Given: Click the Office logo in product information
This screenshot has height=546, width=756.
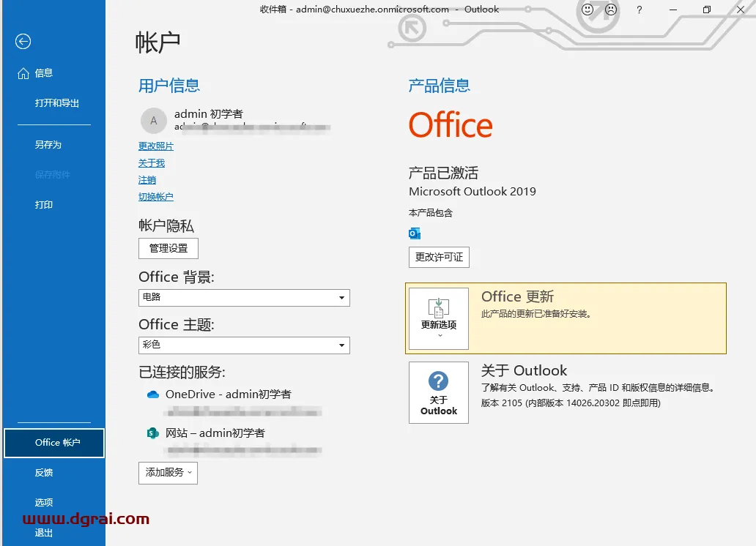Looking at the screenshot, I should tap(451, 125).
